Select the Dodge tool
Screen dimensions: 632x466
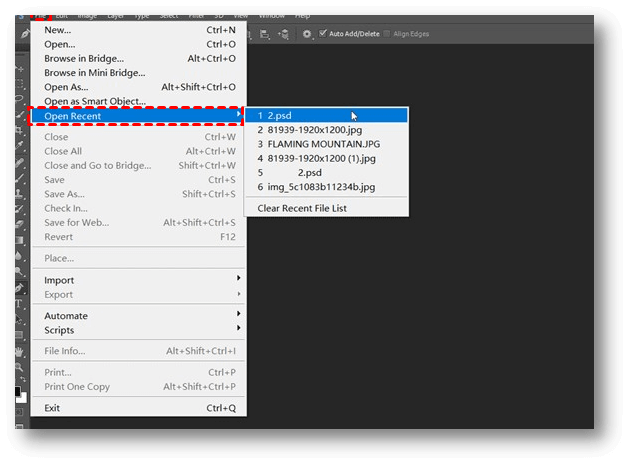(20, 271)
